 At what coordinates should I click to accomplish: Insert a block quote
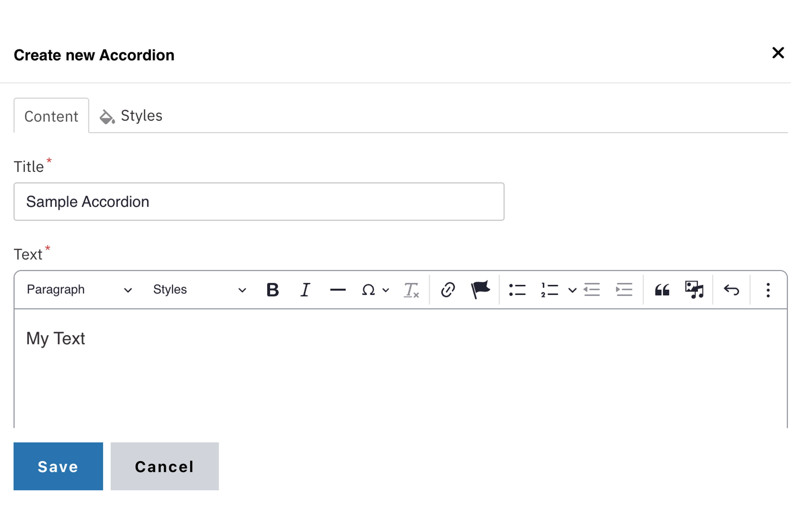click(x=662, y=290)
